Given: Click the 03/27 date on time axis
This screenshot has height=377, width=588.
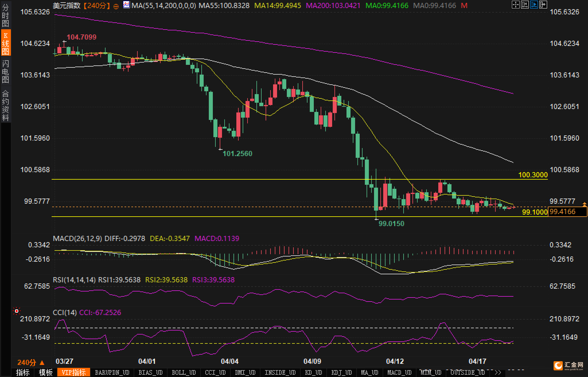Looking at the screenshot, I should click(x=64, y=361).
